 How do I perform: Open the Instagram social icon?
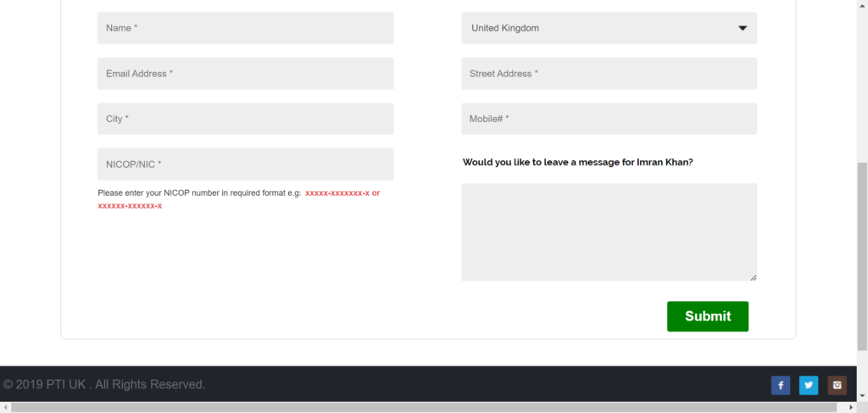[x=837, y=385]
